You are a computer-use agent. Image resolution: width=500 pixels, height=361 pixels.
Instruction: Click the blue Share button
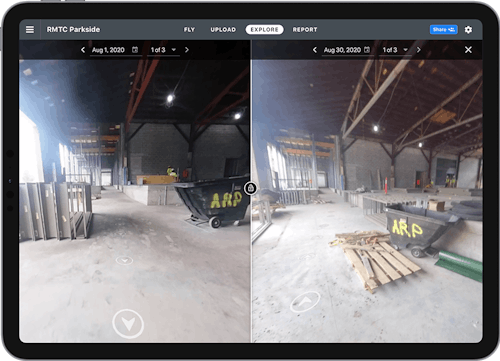click(x=444, y=30)
